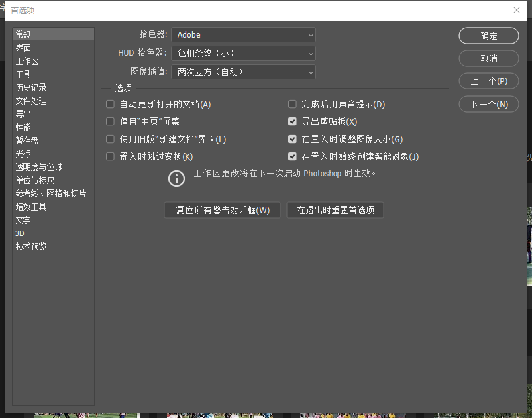Open the 图像插值 interpolation dropdown
Viewport: 532px width, 418px height.
243,72
